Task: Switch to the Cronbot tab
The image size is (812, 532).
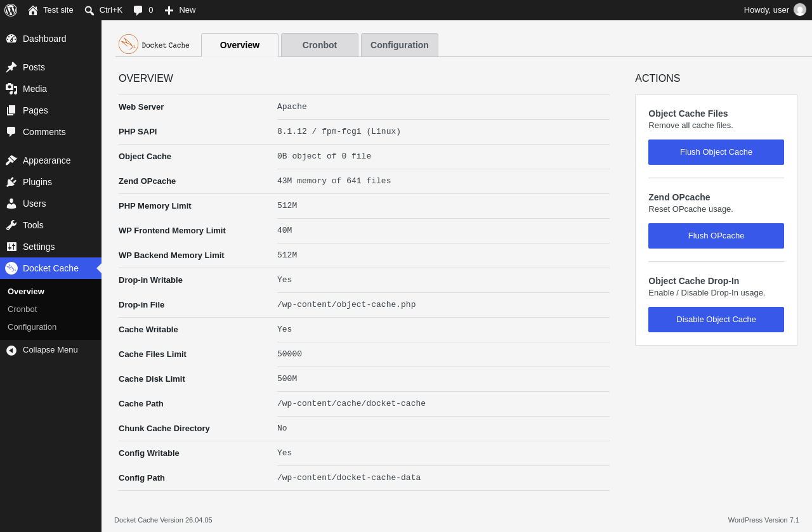Action: [320, 45]
